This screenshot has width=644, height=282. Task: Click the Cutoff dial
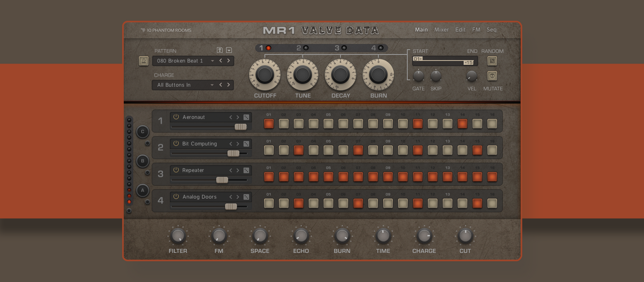265,75
